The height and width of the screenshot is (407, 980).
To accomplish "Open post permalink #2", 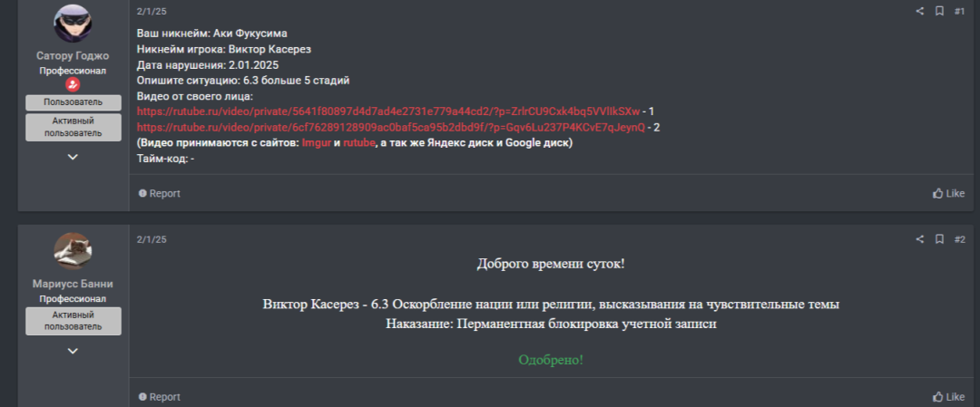I will 959,239.
